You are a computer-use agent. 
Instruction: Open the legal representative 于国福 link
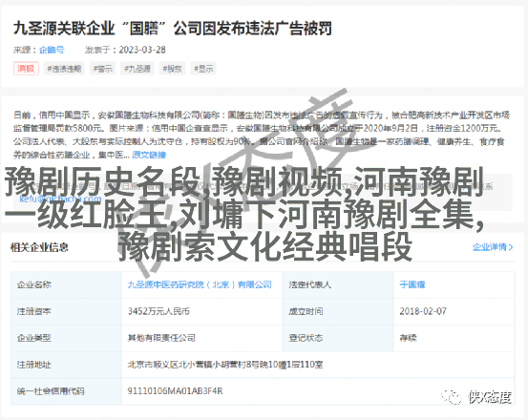[x=412, y=284]
